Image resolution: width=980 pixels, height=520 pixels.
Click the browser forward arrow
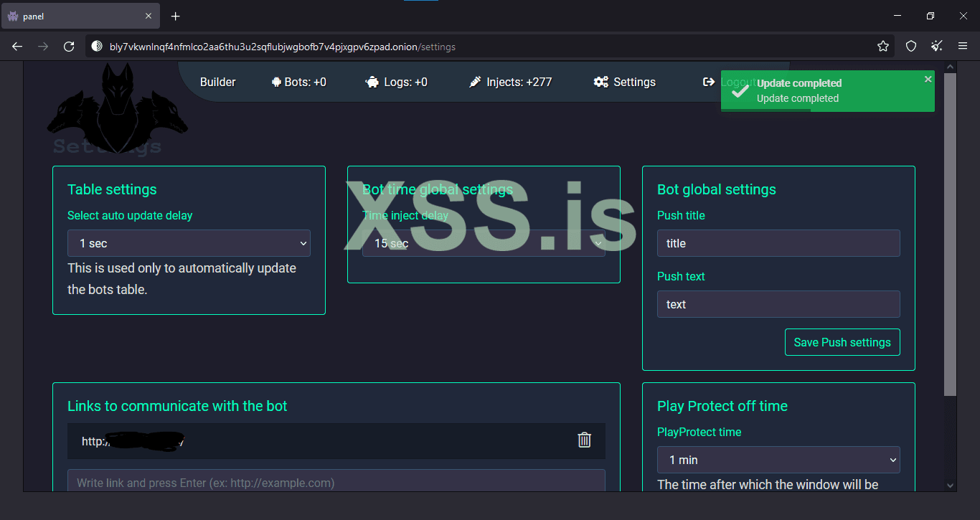43,47
